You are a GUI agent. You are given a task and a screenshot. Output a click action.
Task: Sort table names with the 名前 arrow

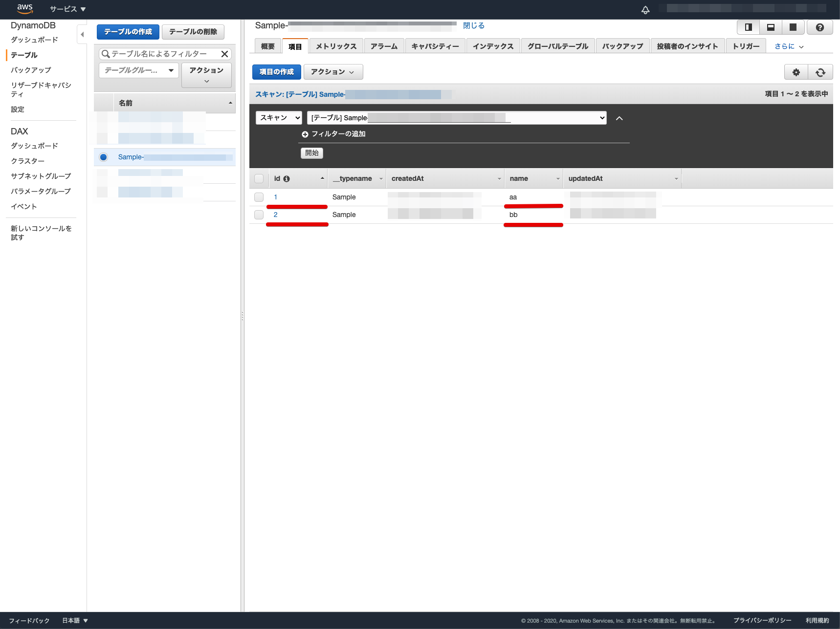[x=230, y=103]
